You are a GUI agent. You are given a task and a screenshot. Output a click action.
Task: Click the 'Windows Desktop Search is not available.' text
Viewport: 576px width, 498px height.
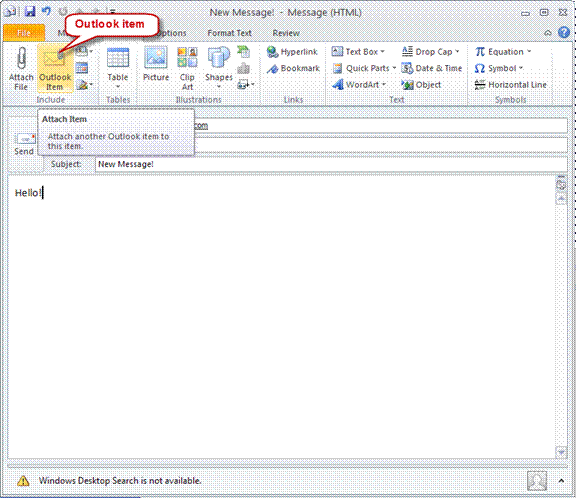point(120,481)
